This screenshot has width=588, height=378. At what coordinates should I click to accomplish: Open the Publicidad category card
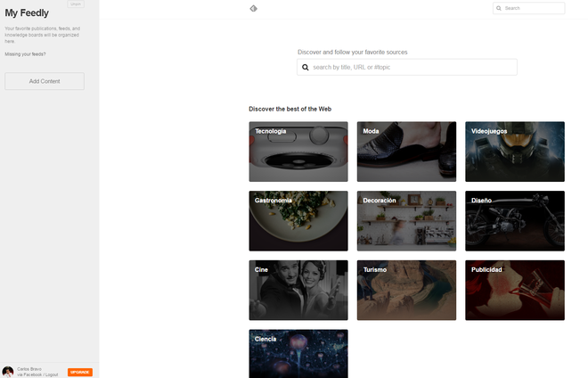[515, 290]
